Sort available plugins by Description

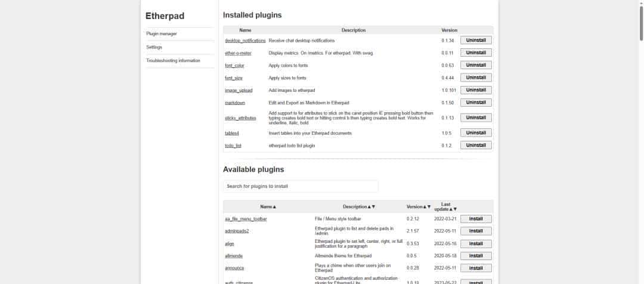[359, 207]
